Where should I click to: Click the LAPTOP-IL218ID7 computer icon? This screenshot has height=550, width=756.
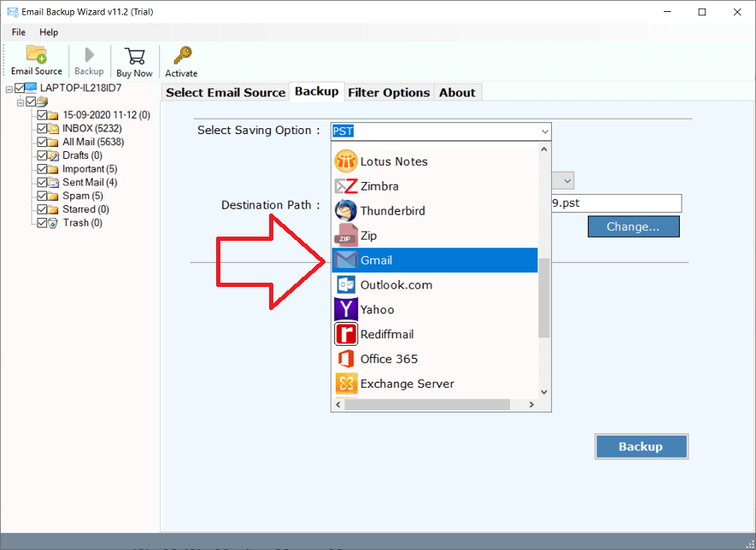point(31,88)
